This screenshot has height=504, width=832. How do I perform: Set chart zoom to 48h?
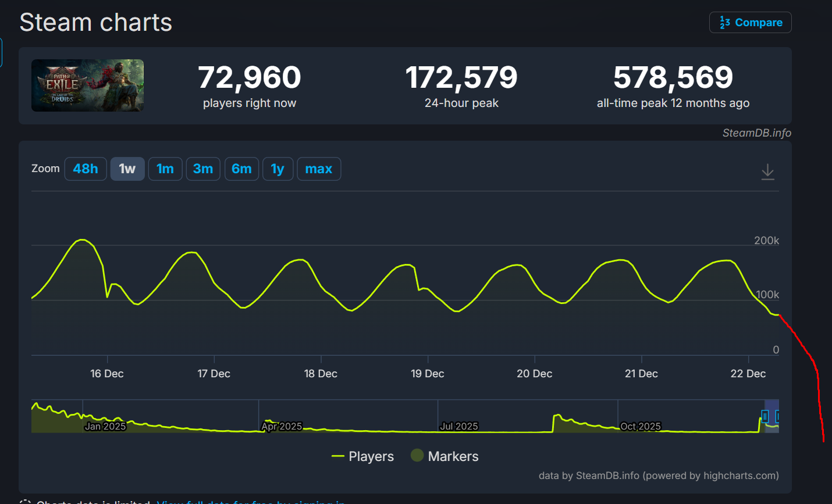(86, 169)
